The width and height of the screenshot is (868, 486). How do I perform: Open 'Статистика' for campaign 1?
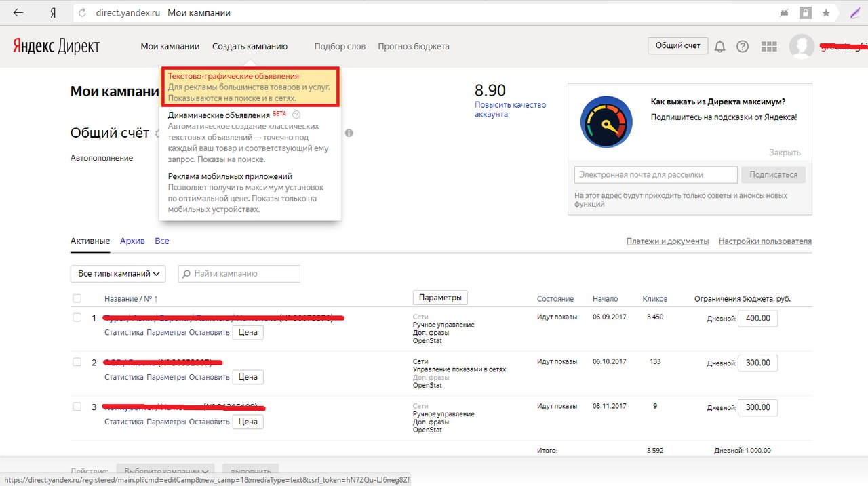click(124, 333)
